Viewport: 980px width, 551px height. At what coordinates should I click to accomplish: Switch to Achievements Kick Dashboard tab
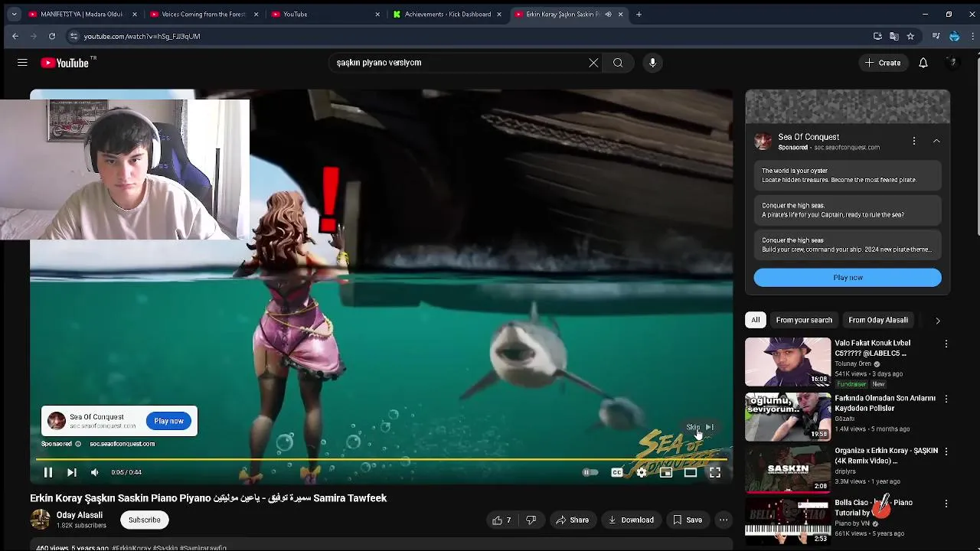point(447,14)
